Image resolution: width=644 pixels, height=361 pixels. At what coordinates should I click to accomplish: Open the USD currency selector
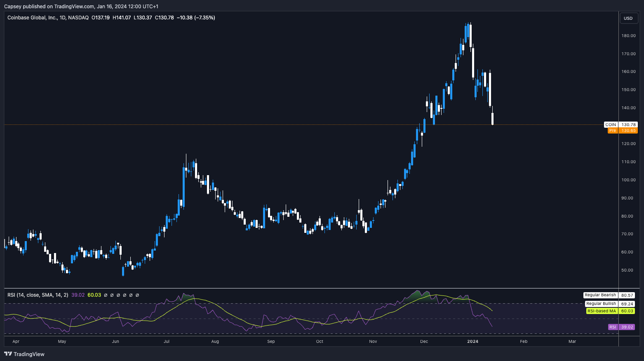628,18
